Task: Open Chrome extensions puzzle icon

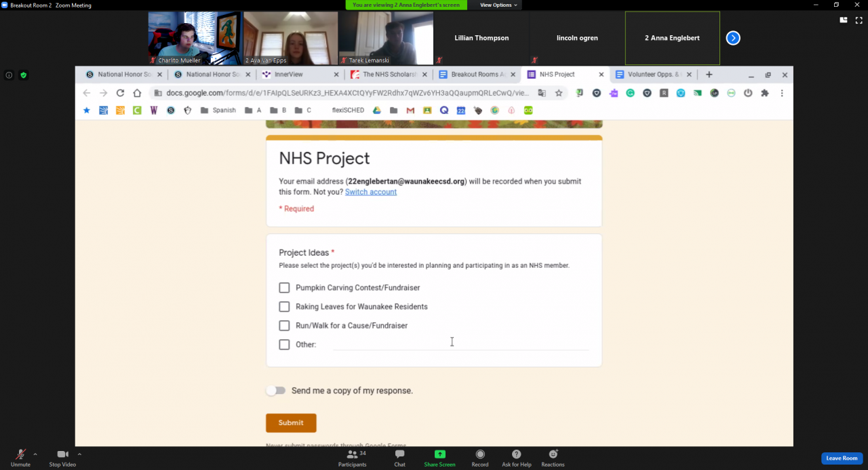Action: tap(765, 93)
